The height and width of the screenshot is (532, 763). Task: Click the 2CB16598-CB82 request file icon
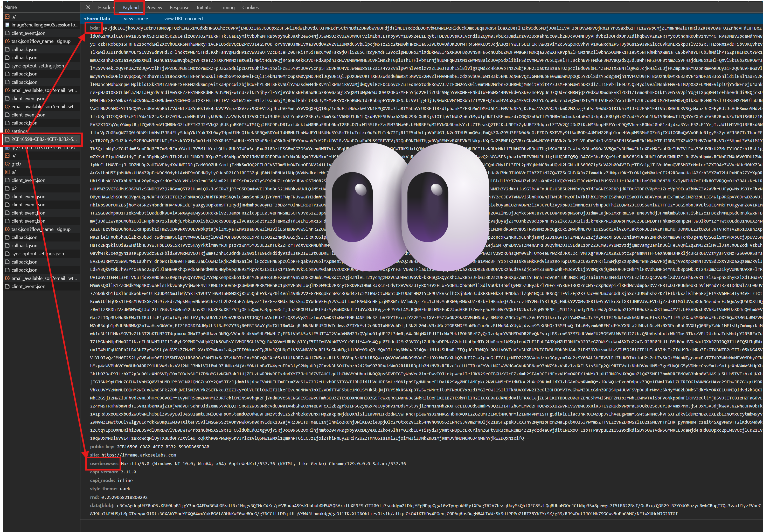coord(7,139)
